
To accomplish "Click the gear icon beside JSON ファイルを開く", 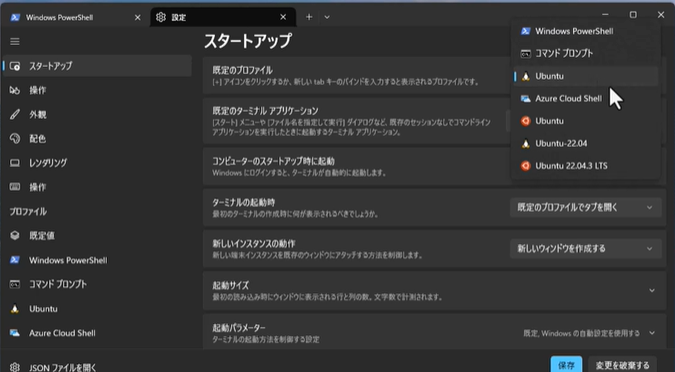I will pyautogui.click(x=15, y=367).
